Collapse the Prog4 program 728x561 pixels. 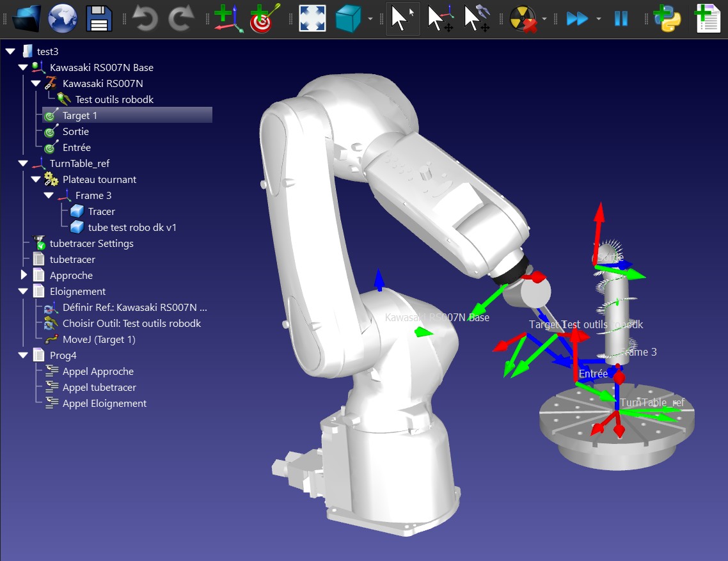[x=23, y=356]
